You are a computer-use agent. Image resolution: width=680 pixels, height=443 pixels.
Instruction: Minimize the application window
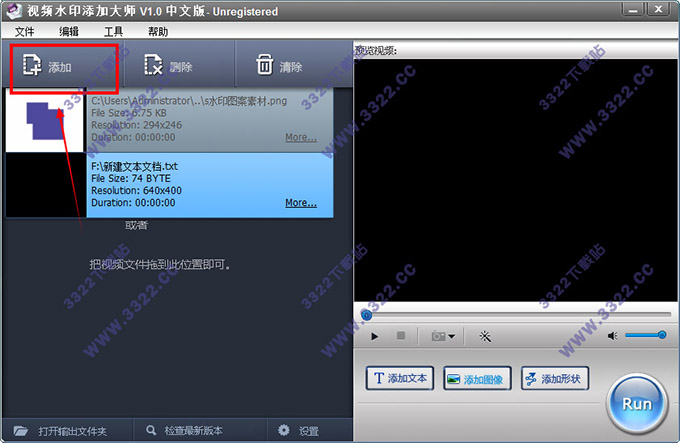633,10
